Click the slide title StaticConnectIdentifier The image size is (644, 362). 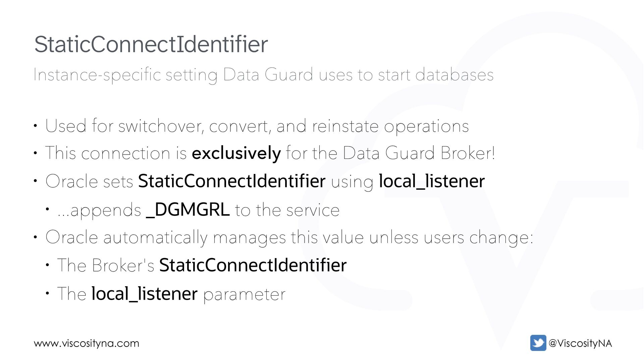(151, 44)
